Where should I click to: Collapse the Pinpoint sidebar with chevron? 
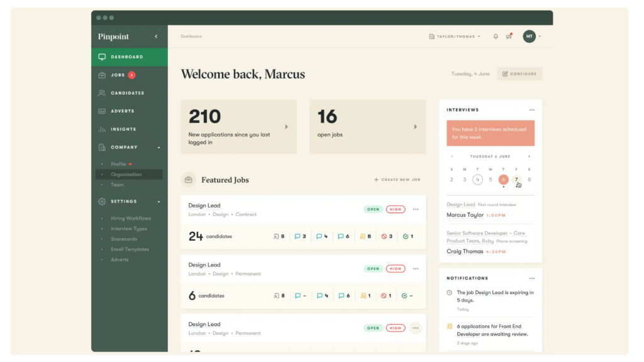pyautogui.click(x=156, y=36)
